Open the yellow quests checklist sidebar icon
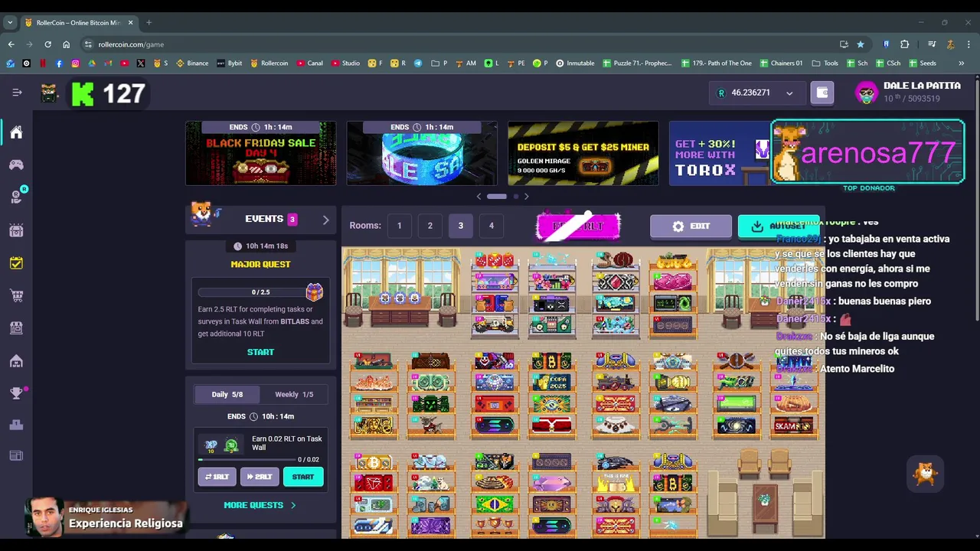This screenshot has width=980, height=551. [x=16, y=262]
